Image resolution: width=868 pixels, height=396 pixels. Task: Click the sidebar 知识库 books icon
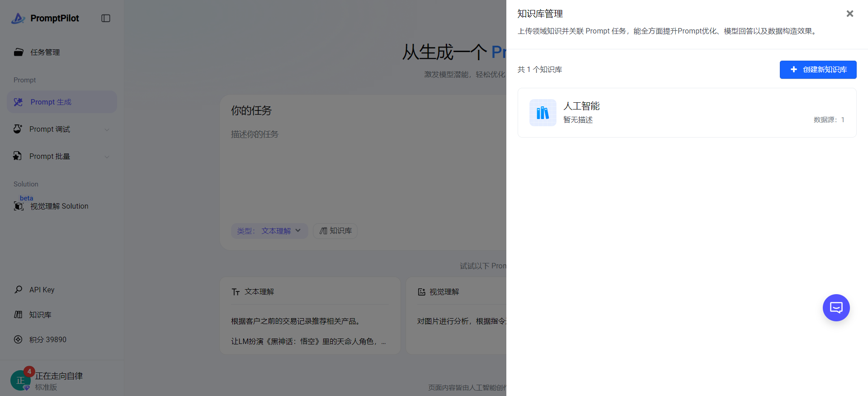coord(18,315)
